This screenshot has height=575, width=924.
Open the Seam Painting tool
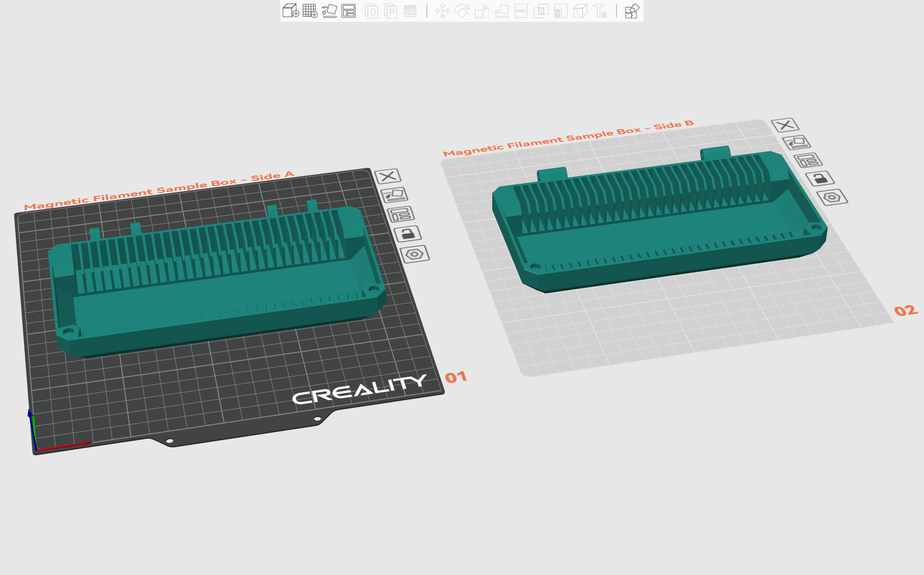tap(580, 10)
